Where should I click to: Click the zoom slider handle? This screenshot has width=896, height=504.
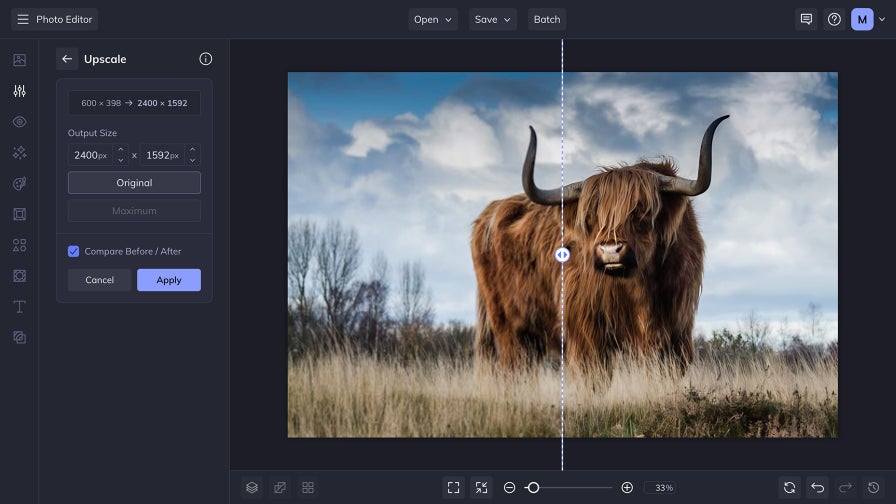click(533, 487)
